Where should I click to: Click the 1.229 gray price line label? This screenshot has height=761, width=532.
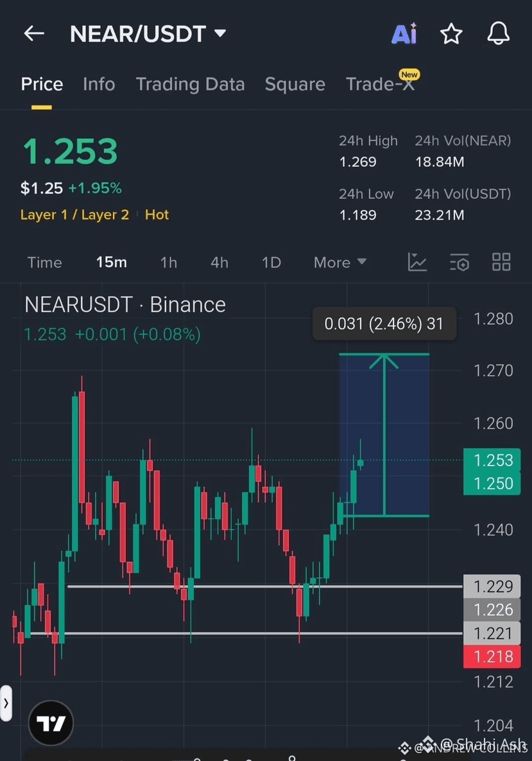[492, 586]
